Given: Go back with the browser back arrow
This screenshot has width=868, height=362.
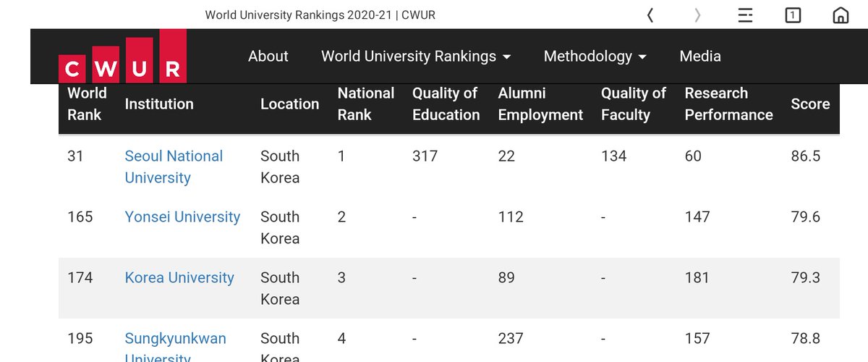Looking at the screenshot, I should (x=650, y=15).
